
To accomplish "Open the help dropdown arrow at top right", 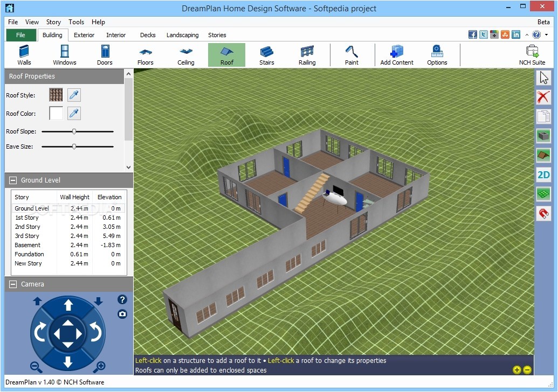I will tap(546, 35).
